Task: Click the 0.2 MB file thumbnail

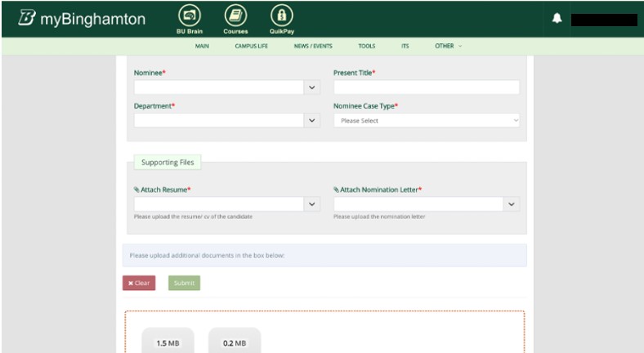Action: click(x=235, y=342)
